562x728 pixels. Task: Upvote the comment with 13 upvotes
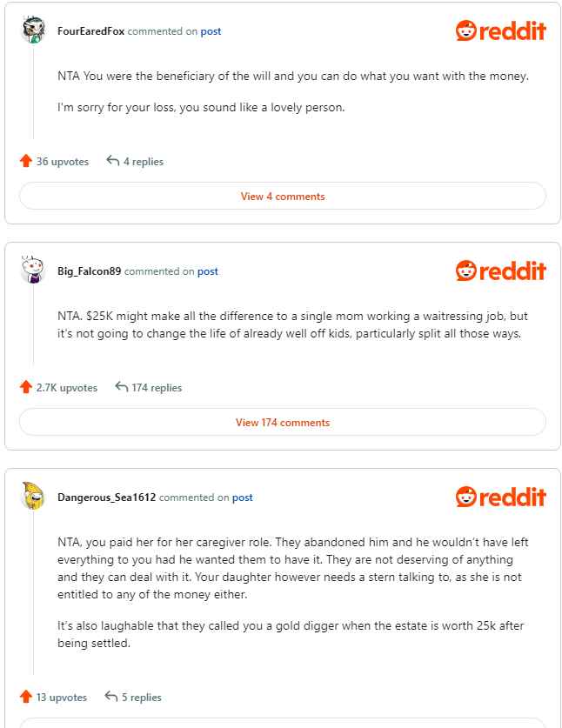(x=26, y=697)
